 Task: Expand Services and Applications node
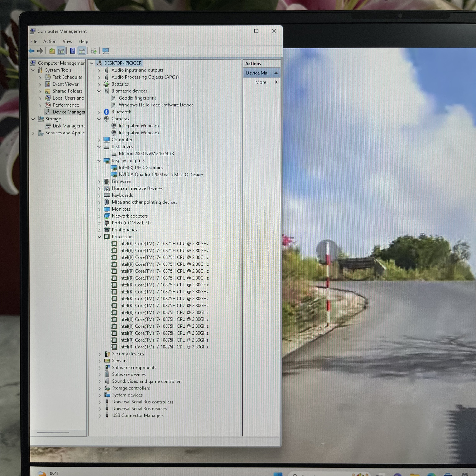tap(33, 133)
